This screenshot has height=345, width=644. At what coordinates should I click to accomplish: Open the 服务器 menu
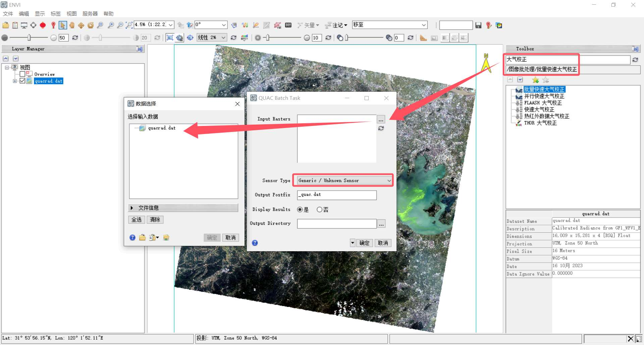90,14
